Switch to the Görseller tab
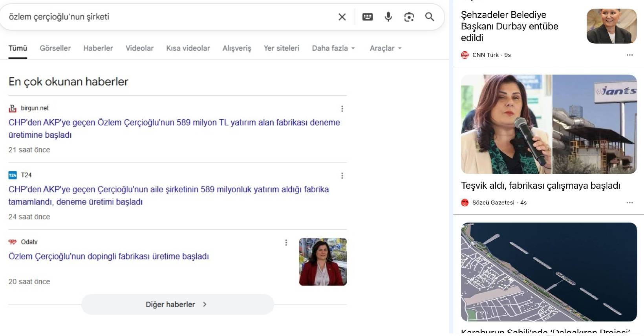 tap(55, 48)
